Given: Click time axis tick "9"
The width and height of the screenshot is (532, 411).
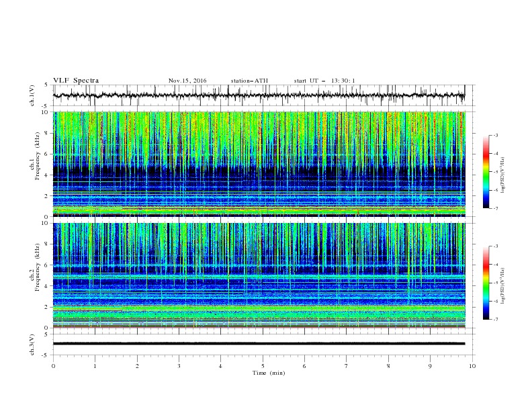Looking at the screenshot, I should point(430,366).
